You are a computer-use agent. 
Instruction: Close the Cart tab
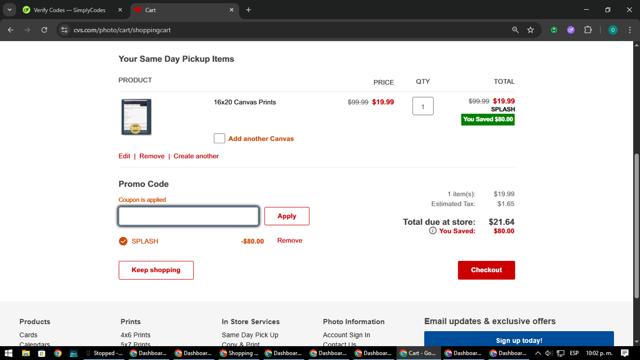coord(231,10)
